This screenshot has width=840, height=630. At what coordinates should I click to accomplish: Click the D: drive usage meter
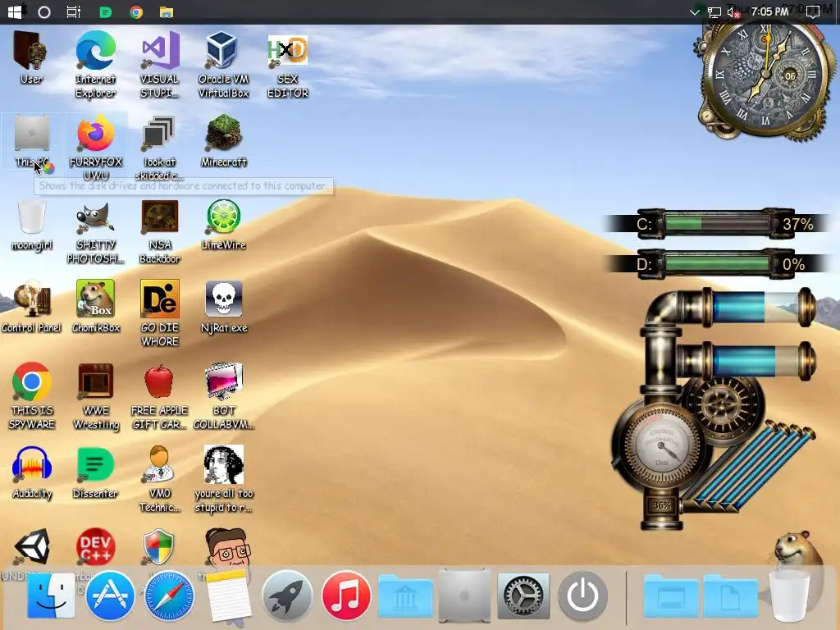pos(718,263)
